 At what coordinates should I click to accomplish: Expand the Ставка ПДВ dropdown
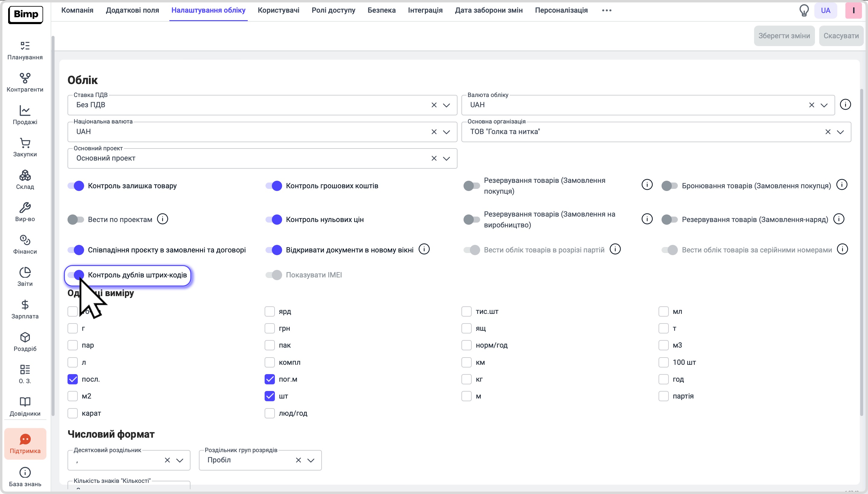(446, 105)
